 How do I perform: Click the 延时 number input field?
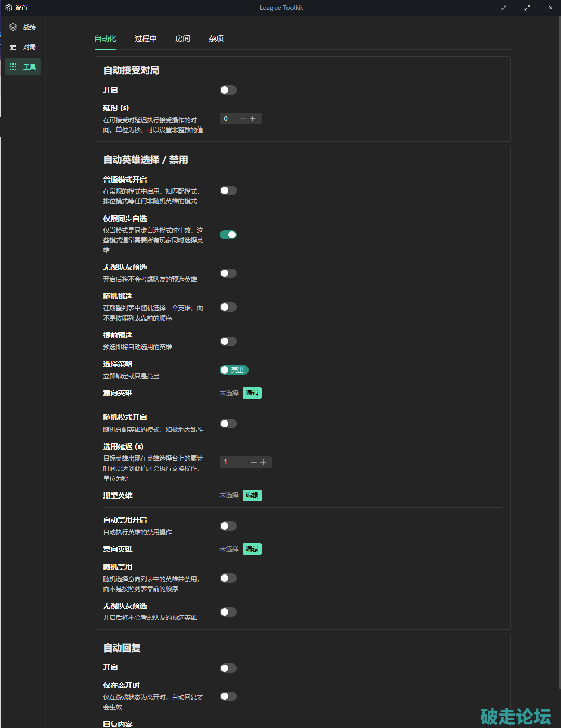[x=229, y=119]
